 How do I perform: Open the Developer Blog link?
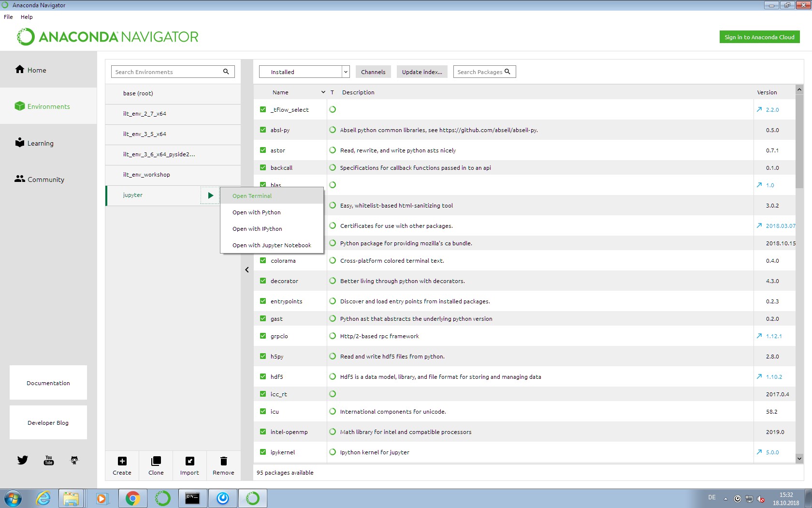click(x=48, y=422)
